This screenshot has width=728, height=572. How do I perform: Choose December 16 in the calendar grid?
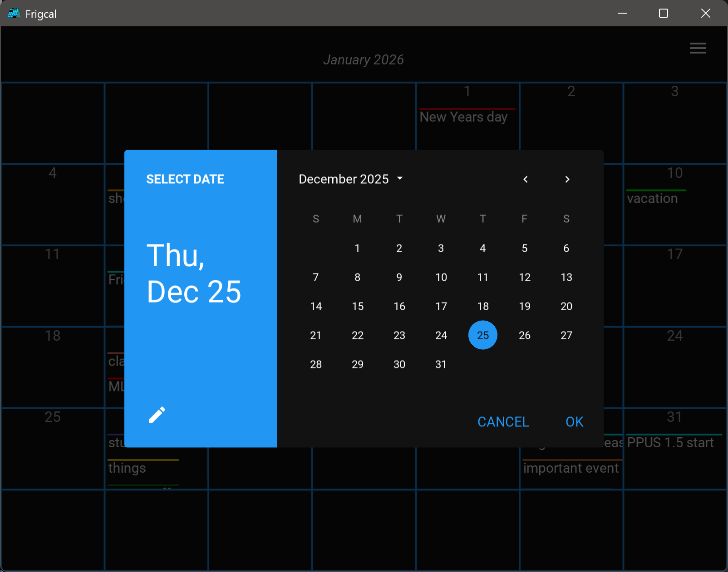(x=399, y=306)
